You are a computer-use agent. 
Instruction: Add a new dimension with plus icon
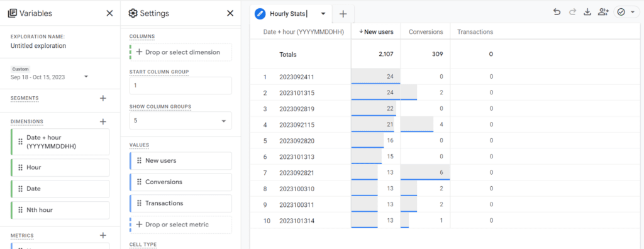103,121
